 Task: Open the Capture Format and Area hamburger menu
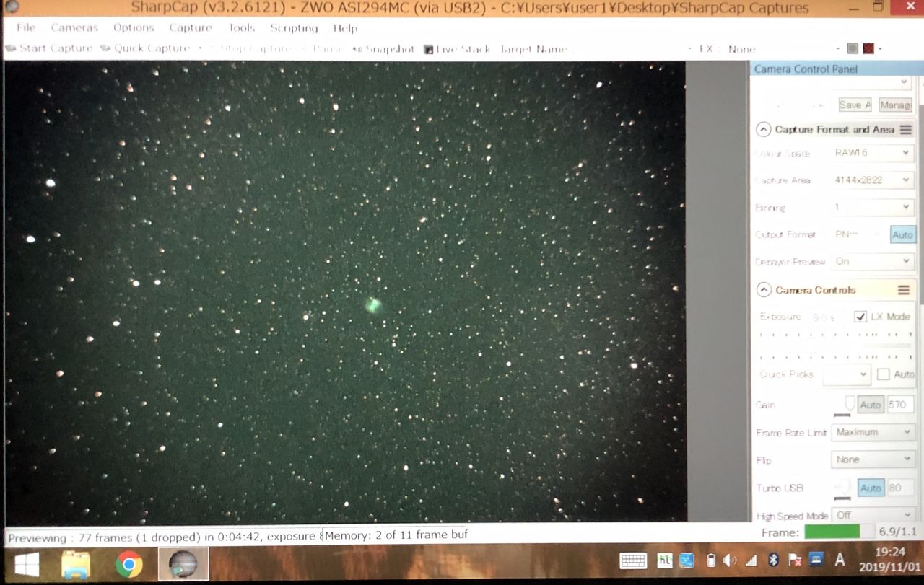pyautogui.click(x=905, y=130)
